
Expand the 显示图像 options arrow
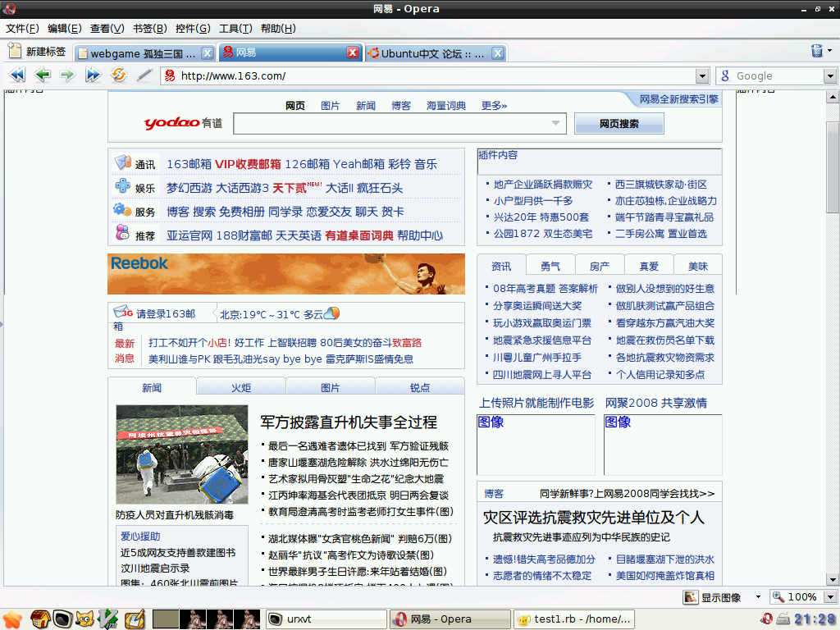coord(758,597)
